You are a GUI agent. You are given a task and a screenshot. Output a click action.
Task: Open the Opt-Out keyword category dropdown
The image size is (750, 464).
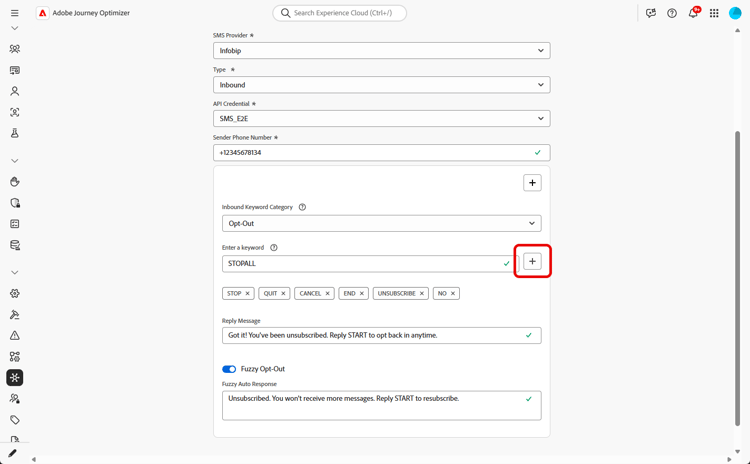point(381,223)
